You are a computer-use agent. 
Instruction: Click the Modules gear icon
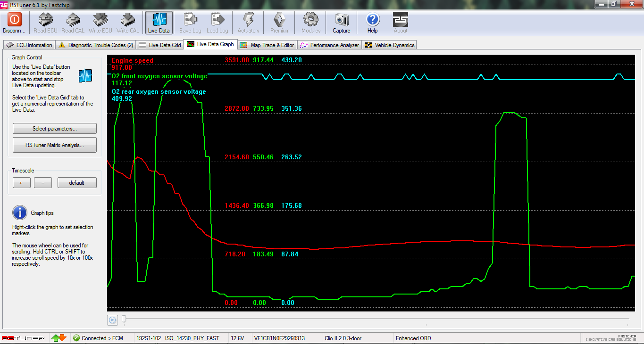pos(310,20)
